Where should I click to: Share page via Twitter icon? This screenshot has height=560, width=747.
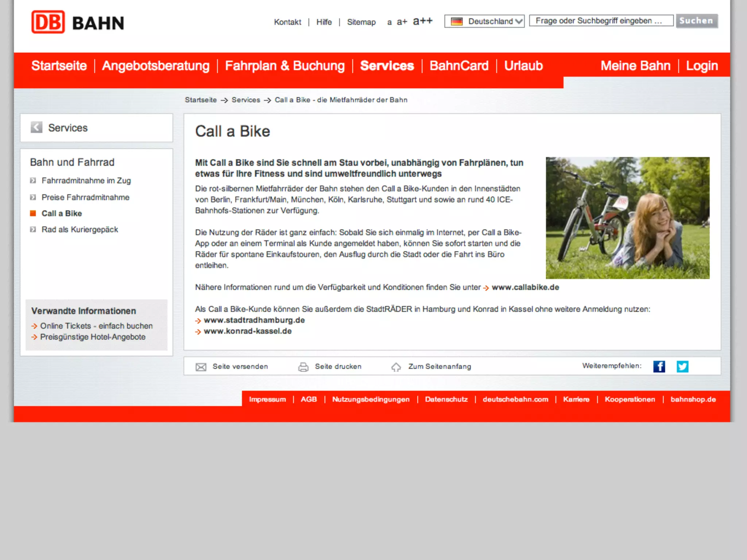point(682,366)
